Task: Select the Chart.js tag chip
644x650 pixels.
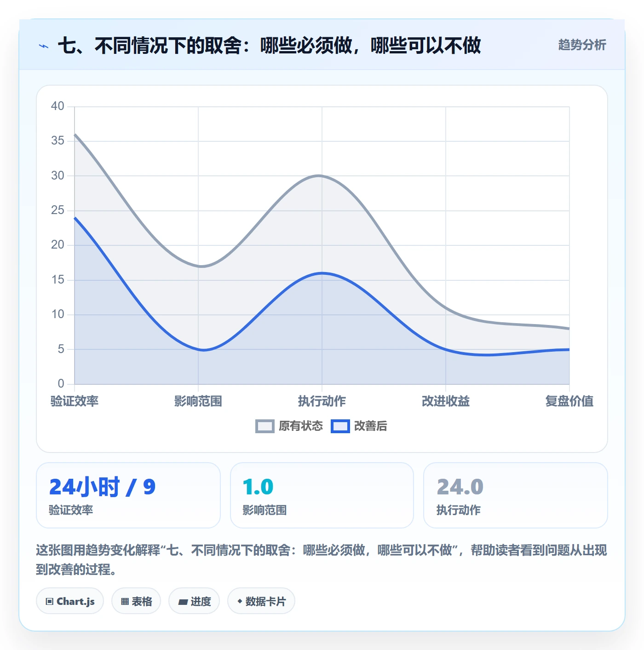Action: pyautogui.click(x=70, y=601)
